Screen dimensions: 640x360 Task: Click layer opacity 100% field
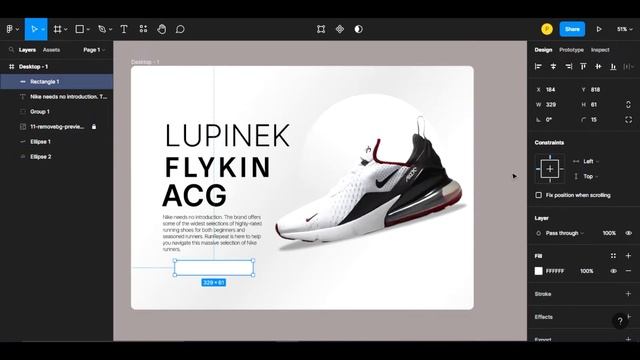(x=609, y=233)
